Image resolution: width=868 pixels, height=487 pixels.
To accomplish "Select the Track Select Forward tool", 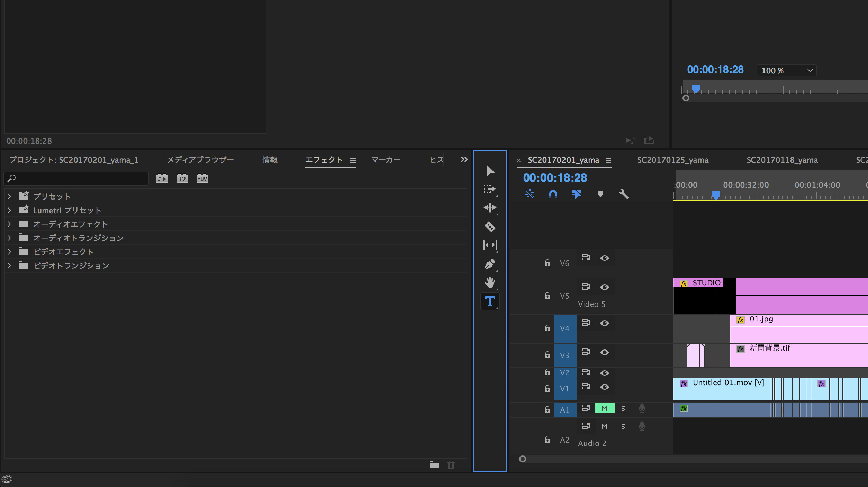I will click(x=490, y=189).
